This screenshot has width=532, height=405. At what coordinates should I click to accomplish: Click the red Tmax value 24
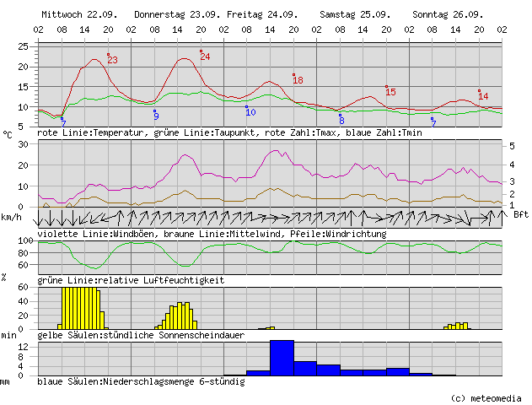(x=205, y=57)
